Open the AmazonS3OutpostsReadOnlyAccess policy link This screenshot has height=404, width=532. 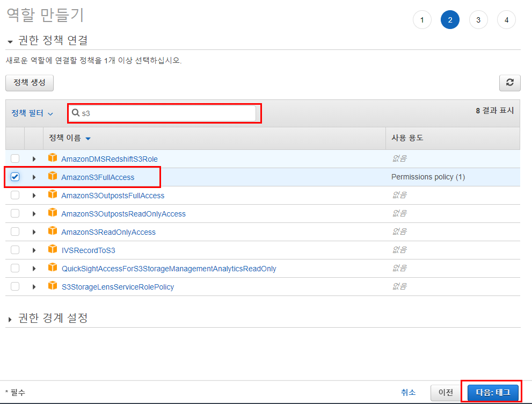click(x=123, y=214)
